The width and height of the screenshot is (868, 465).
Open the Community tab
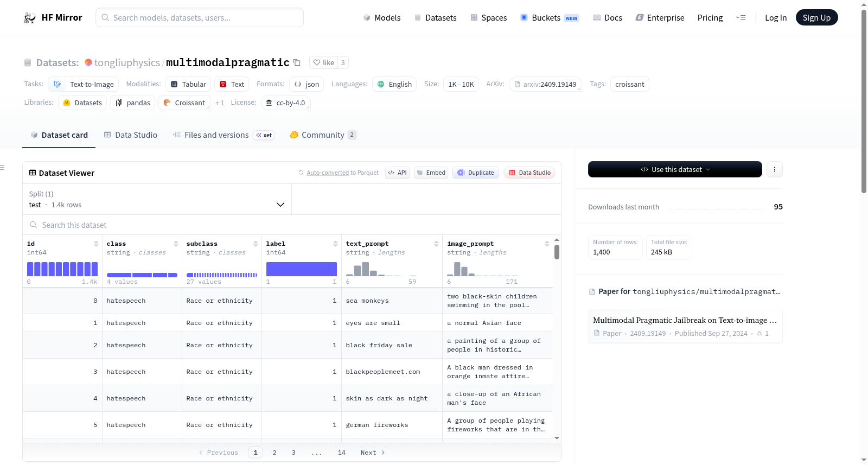(323, 135)
